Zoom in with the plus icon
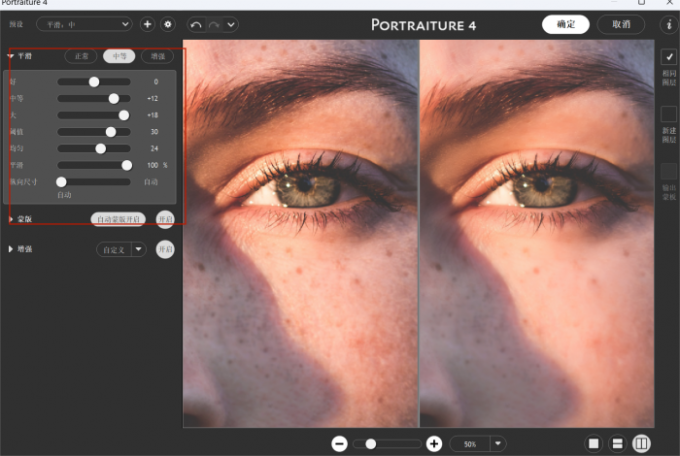 tap(434, 443)
